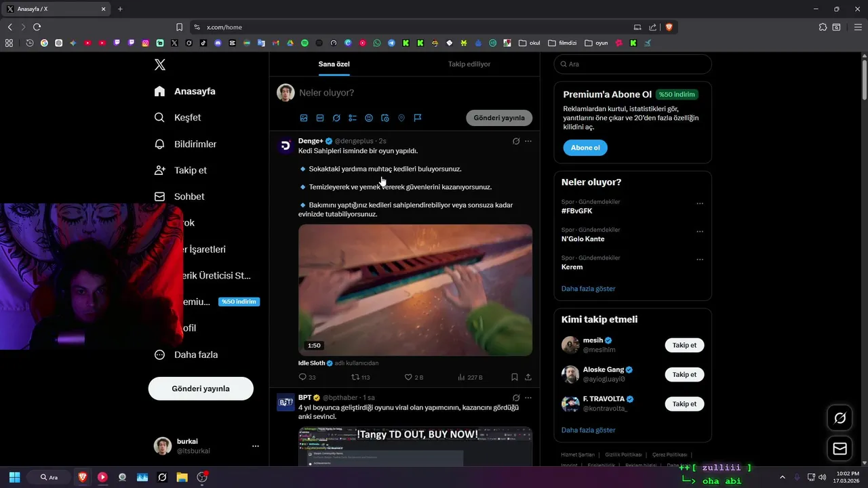Click the Ara search field on X
This screenshot has width=868, height=488.
tap(633, 64)
